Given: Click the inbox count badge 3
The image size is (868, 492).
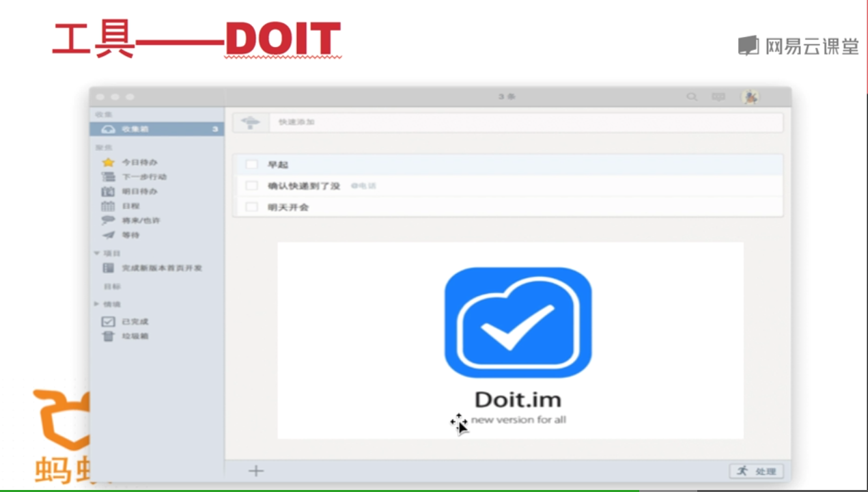Looking at the screenshot, I should tap(214, 129).
